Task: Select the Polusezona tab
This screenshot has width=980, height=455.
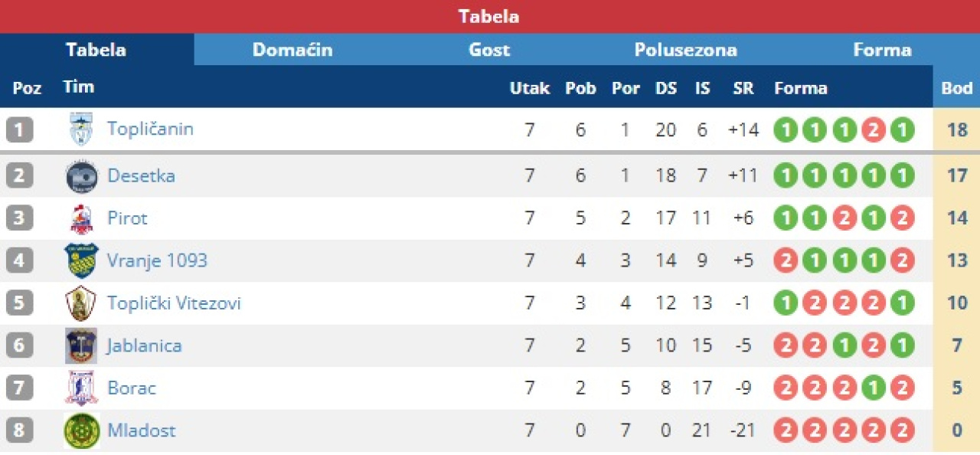Action: coord(685,50)
